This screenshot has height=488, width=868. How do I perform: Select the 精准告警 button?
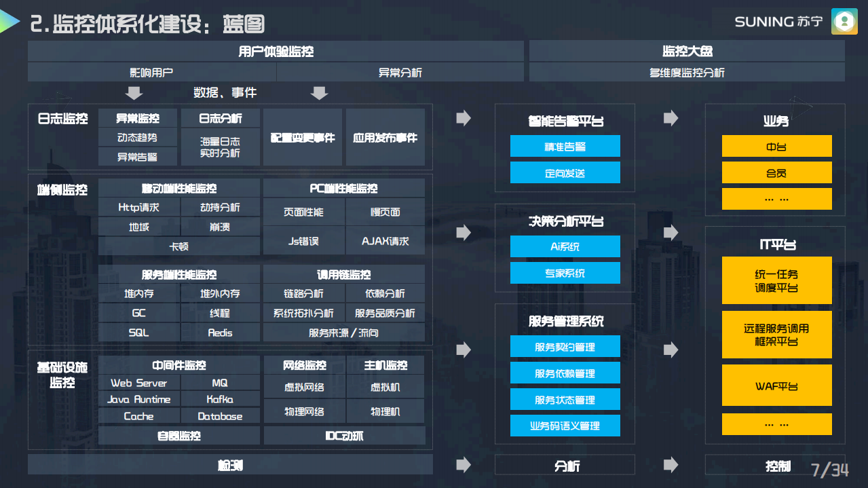pyautogui.click(x=565, y=146)
